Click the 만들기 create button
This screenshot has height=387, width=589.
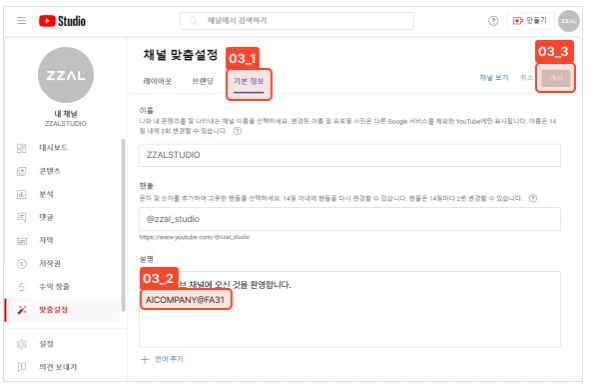(530, 21)
